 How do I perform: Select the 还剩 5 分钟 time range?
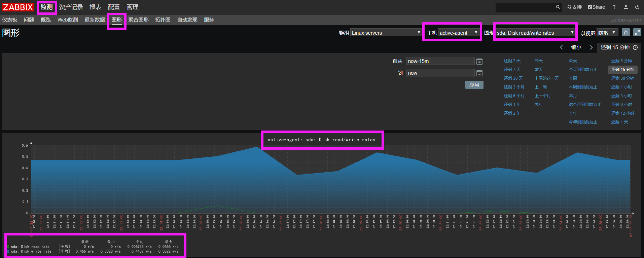(622, 61)
